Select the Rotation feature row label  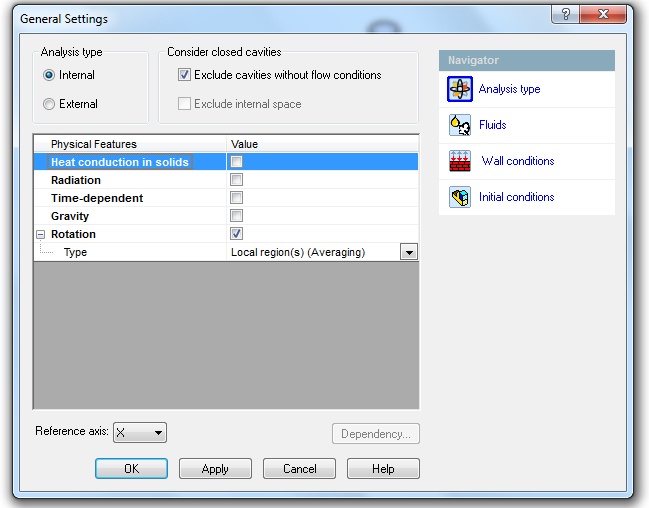(x=73, y=234)
